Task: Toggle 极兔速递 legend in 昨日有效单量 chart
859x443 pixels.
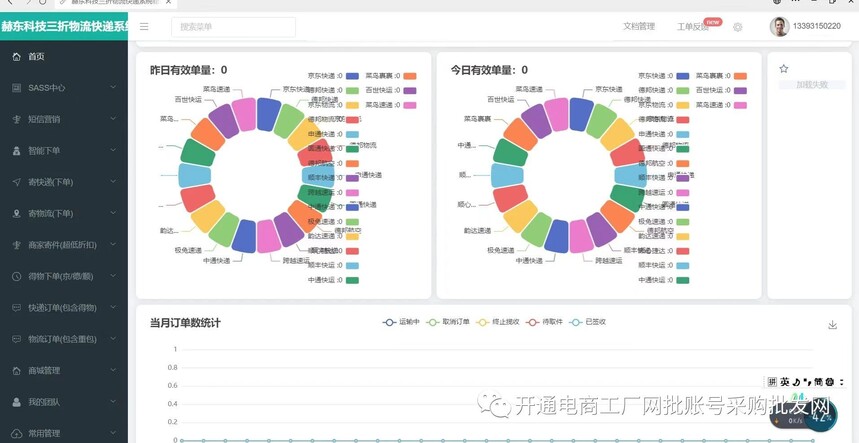Action: pyautogui.click(x=333, y=222)
